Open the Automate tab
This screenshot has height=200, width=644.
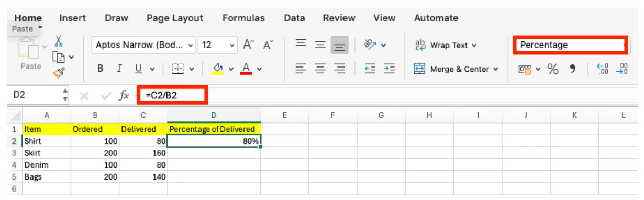436,18
